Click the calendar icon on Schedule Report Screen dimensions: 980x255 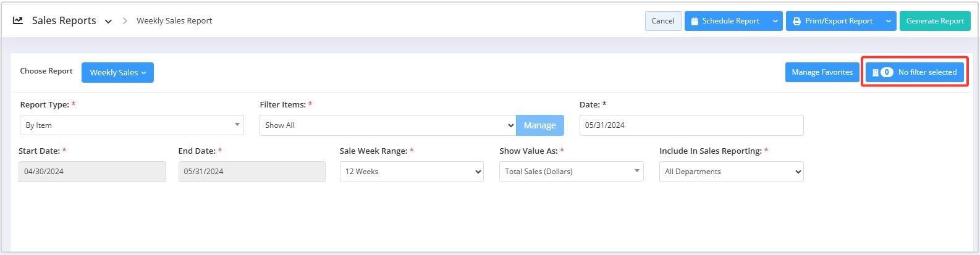click(x=695, y=21)
